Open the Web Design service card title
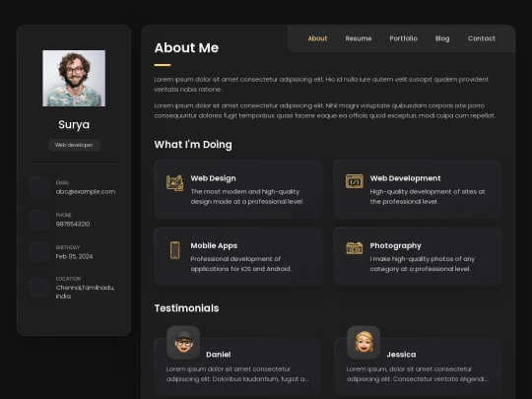The width and height of the screenshot is (532, 399). tap(213, 178)
